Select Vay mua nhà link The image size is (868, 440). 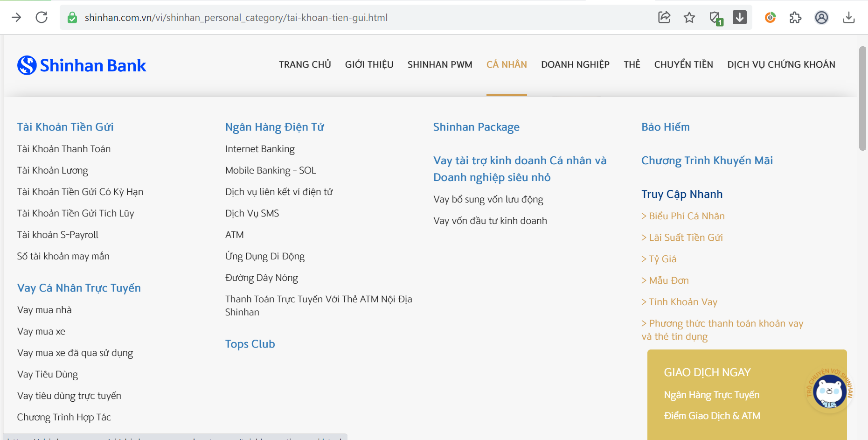point(44,310)
